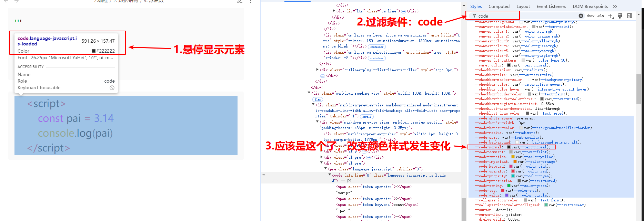Click the scroll badge on markdown-preview-view
644x221 pixels.
pyautogui.click(x=366, y=117)
